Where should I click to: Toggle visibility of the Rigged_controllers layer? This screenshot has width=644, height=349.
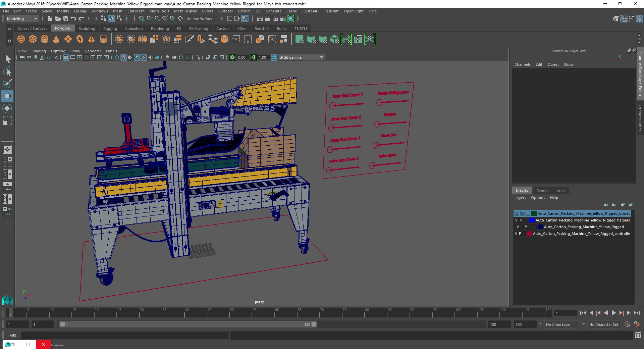(516, 234)
